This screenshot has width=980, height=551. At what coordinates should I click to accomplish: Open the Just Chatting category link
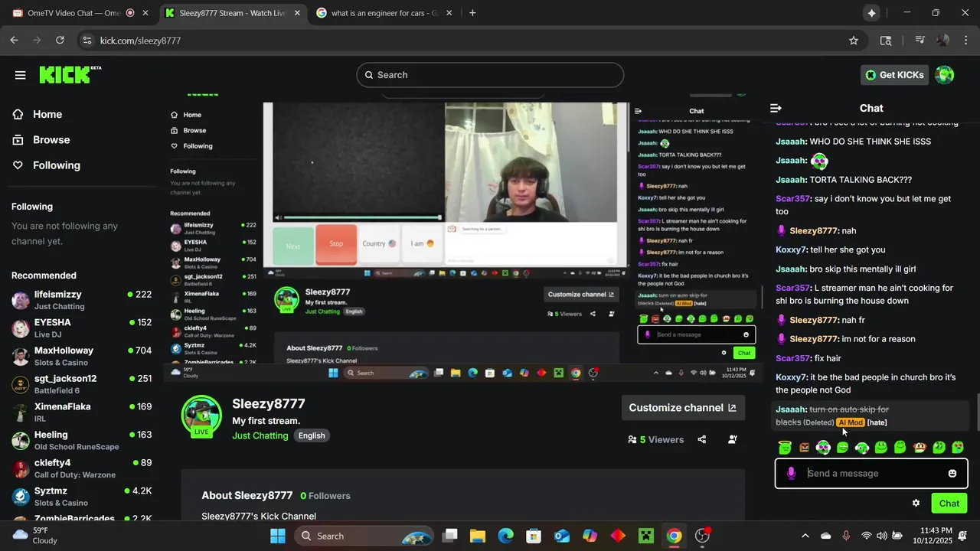coord(260,435)
